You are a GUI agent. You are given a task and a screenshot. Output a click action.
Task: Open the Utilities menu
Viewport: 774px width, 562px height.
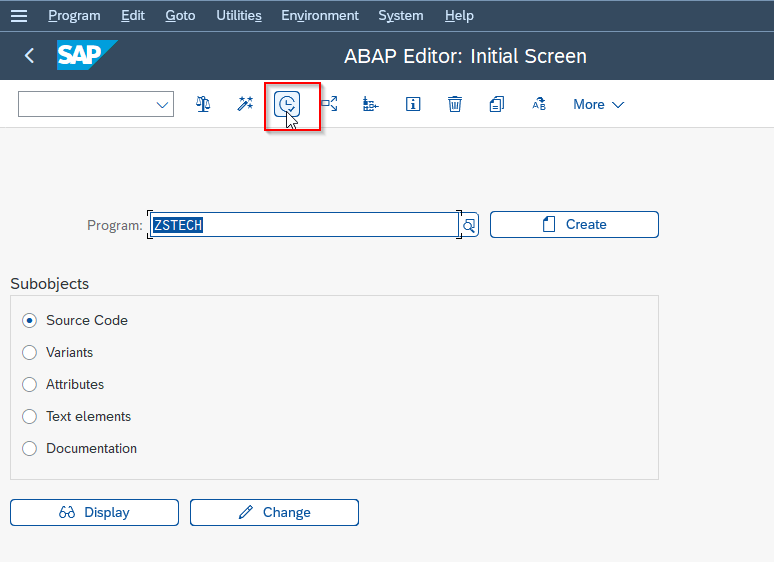(x=239, y=16)
